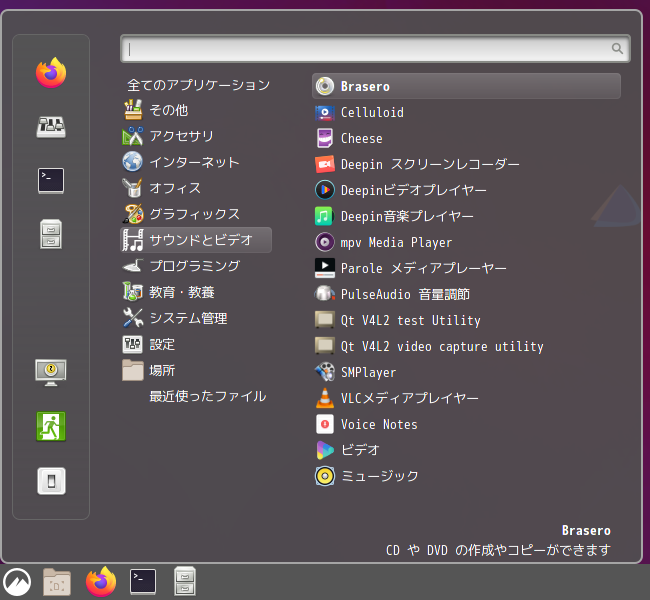
Task: Launch the ミュージック app
Action: tap(466, 476)
